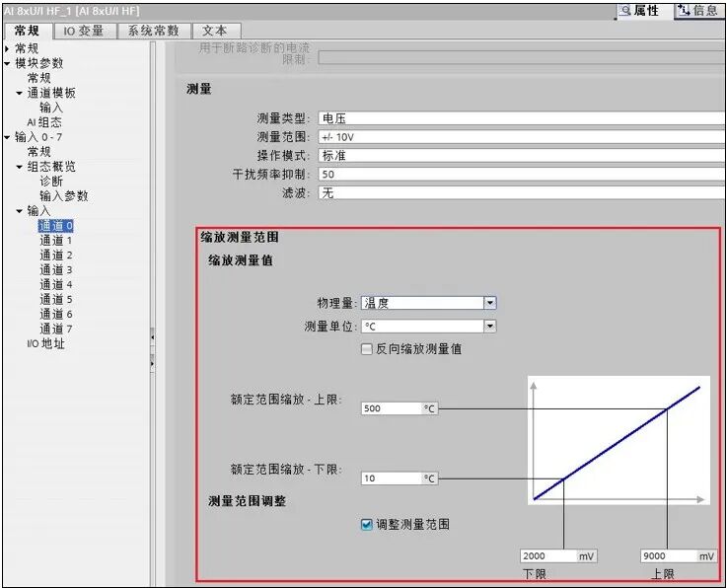The width and height of the screenshot is (727, 588).
Task: Select 通道 7 in the tree
Action: coord(56,330)
